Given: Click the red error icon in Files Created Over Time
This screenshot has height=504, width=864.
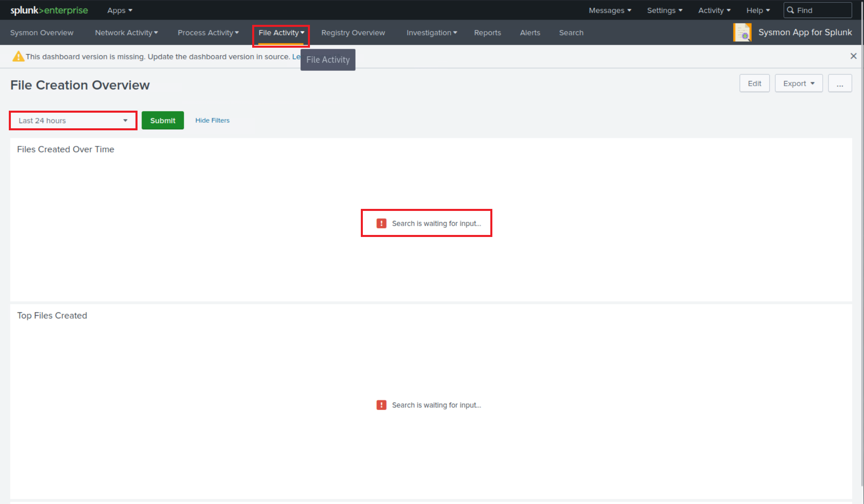Looking at the screenshot, I should pyautogui.click(x=381, y=223).
